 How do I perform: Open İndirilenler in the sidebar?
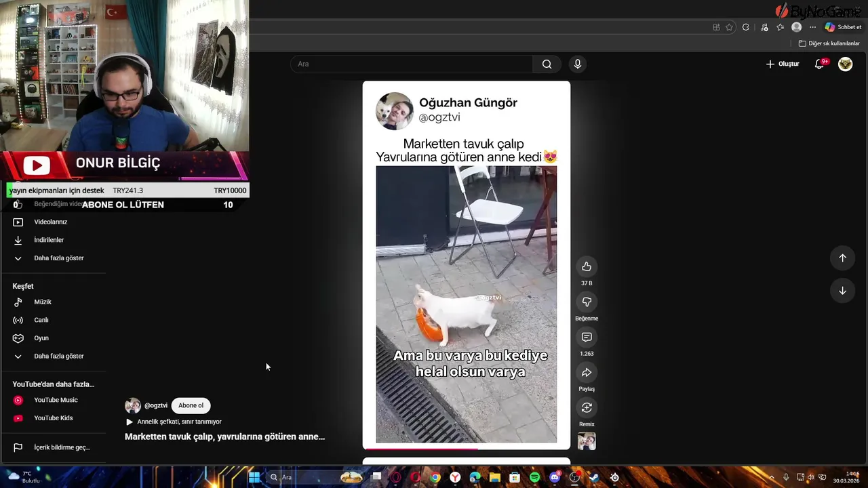point(49,240)
